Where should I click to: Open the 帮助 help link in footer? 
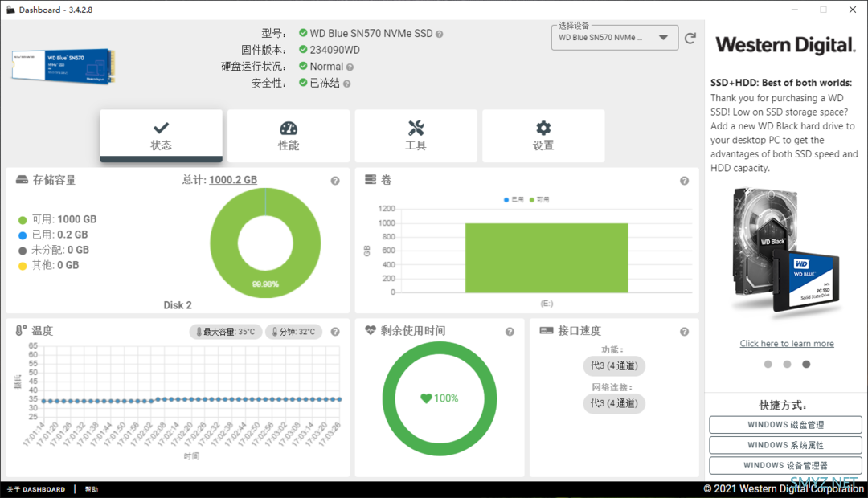92,490
